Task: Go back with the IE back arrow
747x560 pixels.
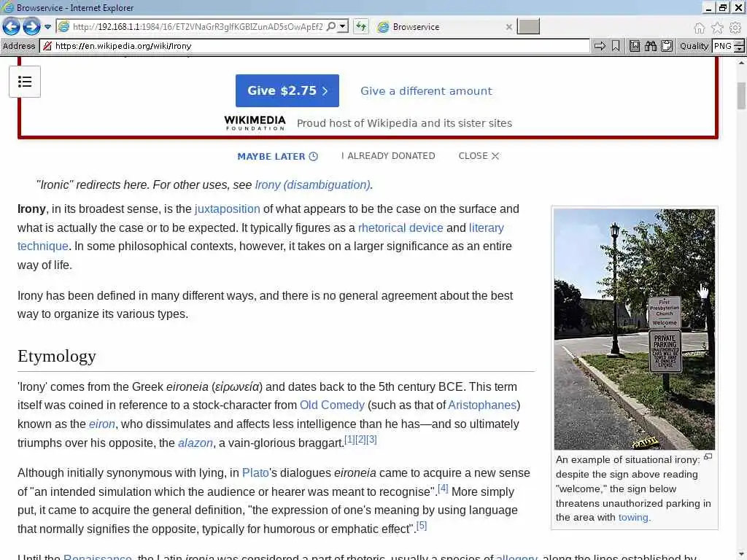Action: [12, 27]
